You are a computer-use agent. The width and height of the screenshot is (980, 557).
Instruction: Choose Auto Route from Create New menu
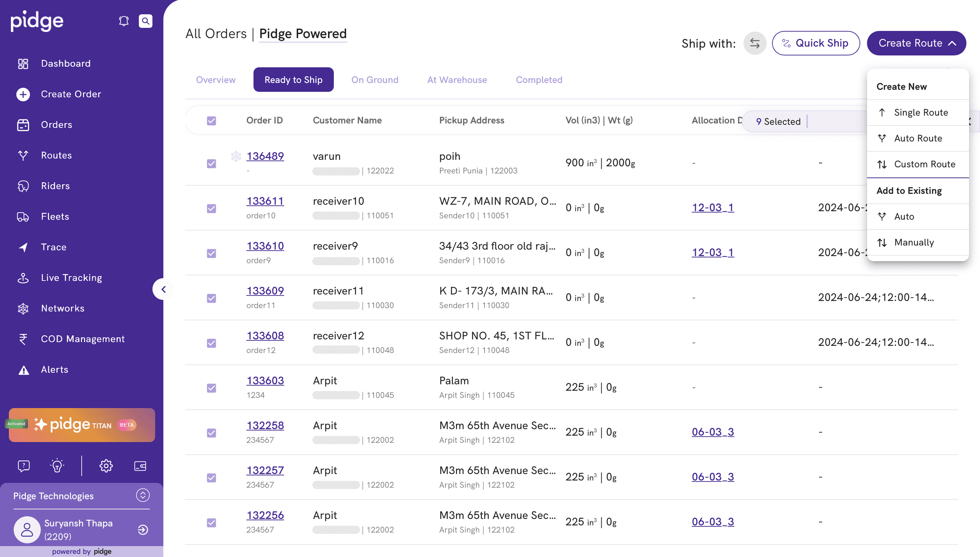(x=918, y=138)
